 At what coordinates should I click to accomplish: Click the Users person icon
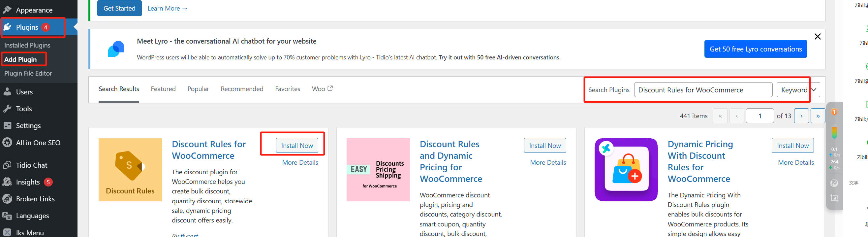point(7,92)
